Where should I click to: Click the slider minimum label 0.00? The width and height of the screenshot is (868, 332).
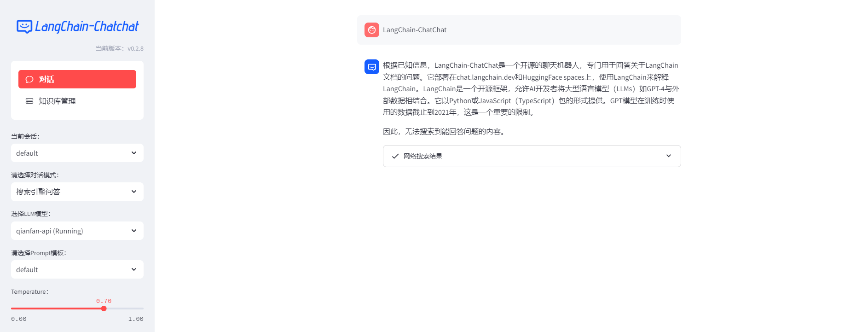click(19, 319)
